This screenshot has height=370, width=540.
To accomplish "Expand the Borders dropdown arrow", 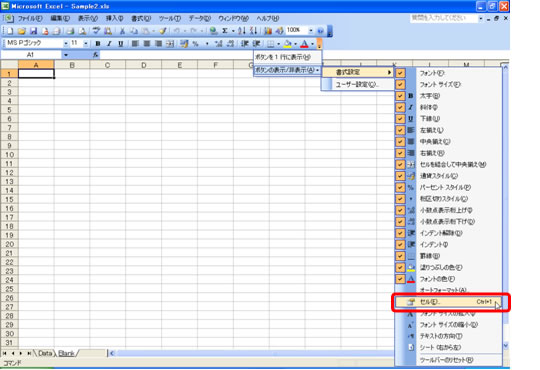I will point(278,44).
